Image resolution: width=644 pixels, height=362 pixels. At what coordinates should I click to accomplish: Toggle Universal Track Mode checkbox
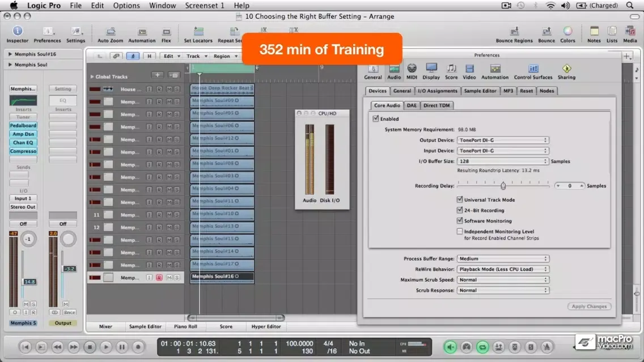pyautogui.click(x=460, y=199)
